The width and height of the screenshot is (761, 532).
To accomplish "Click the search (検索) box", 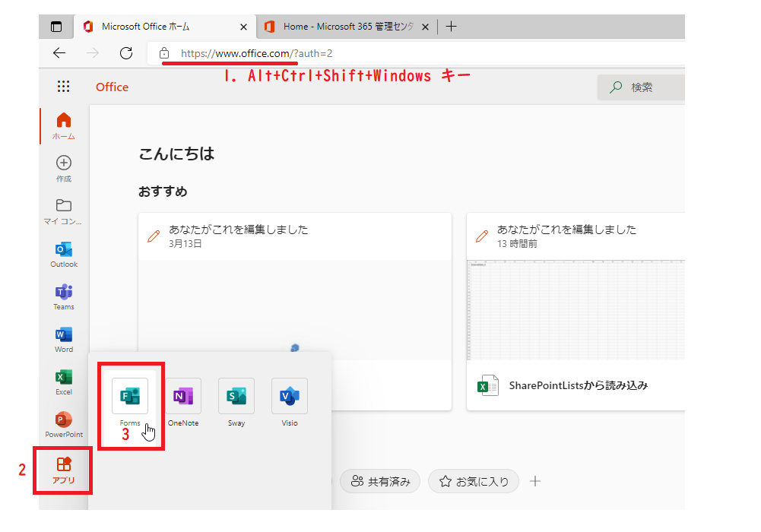I will click(x=641, y=87).
